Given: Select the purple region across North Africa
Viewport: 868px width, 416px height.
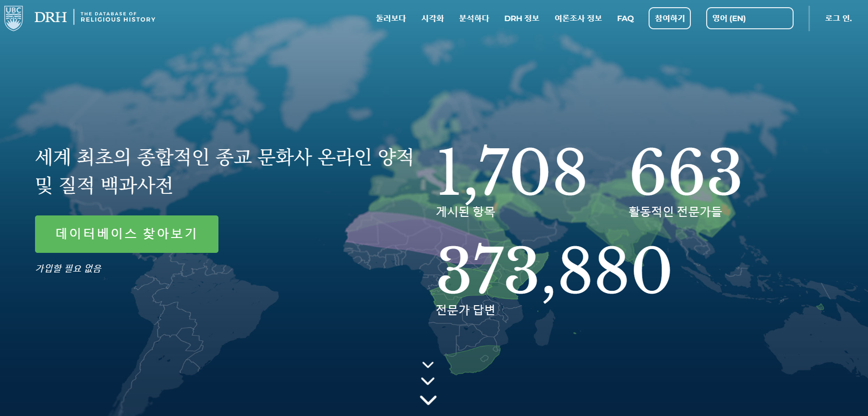Looking at the screenshot, I should (403, 230).
